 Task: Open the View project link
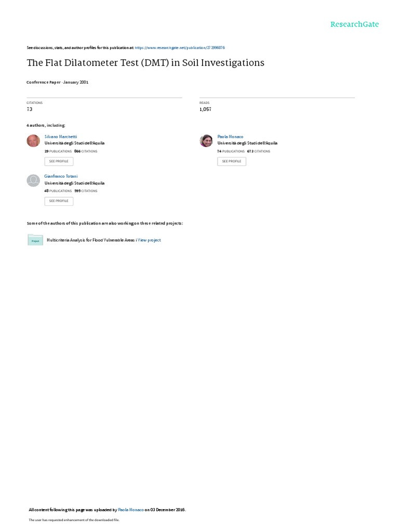coord(149,240)
